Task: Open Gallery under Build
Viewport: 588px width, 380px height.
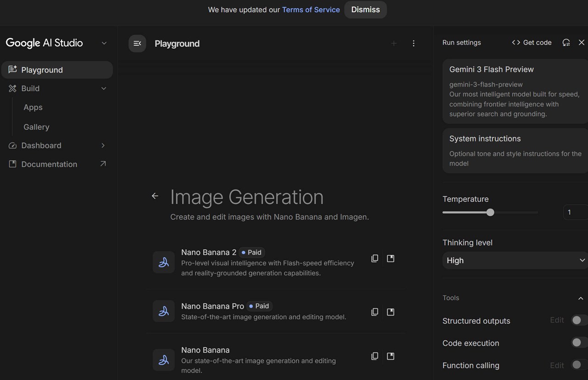Action: click(36, 127)
